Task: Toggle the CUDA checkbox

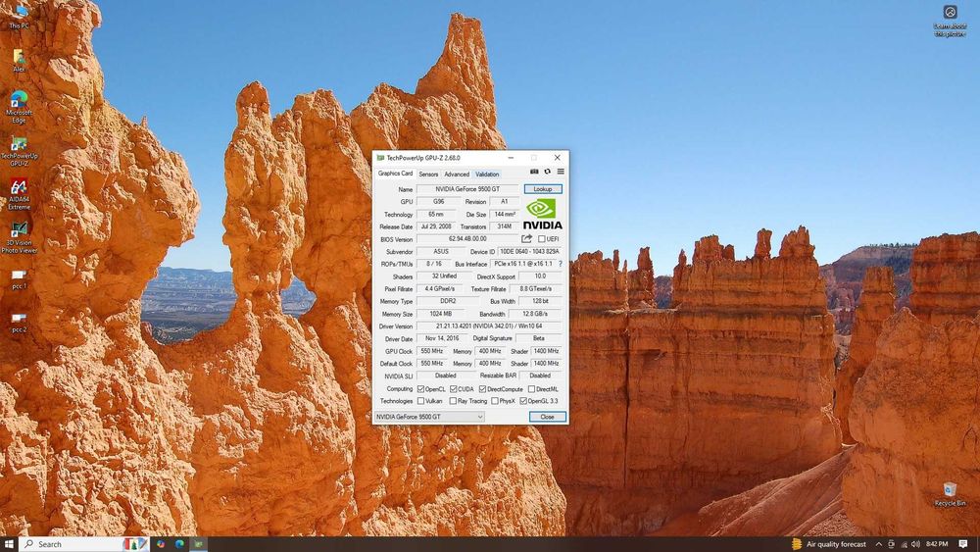Action: pyautogui.click(x=453, y=389)
